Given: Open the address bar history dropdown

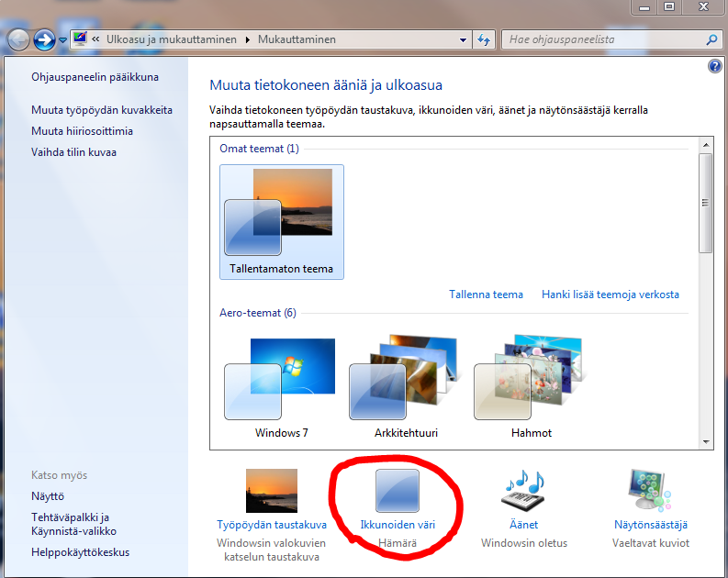Looking at the screenshot, I should (463, 39).
